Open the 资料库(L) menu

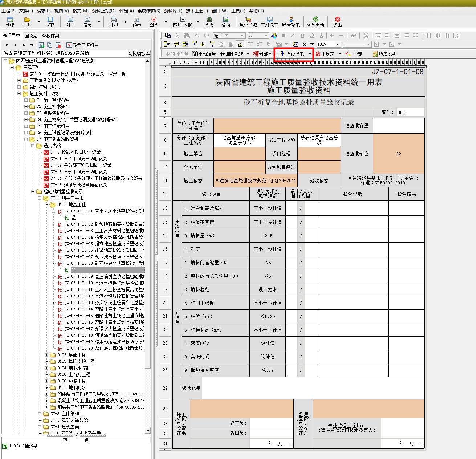click(x=173, y=11)
